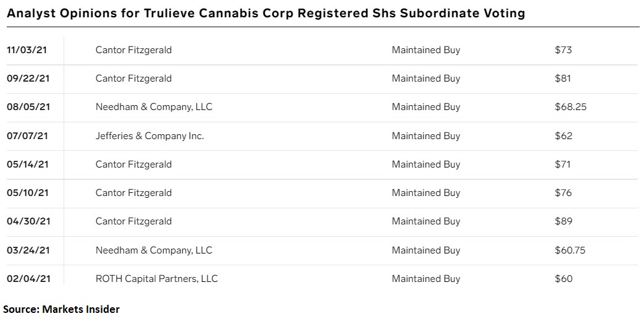
Task: Click Needham & Company in the 08/05/21 row
Action: [x=154, y=107]
